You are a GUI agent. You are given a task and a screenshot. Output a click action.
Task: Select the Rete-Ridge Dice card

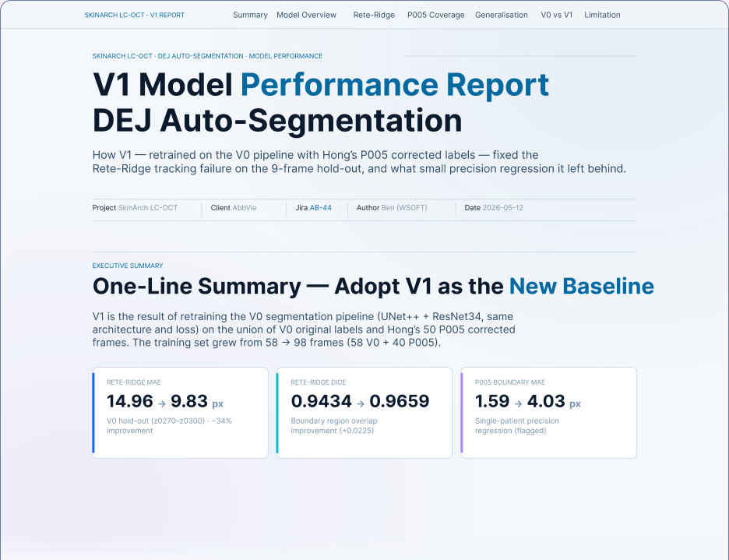(364, 413)
